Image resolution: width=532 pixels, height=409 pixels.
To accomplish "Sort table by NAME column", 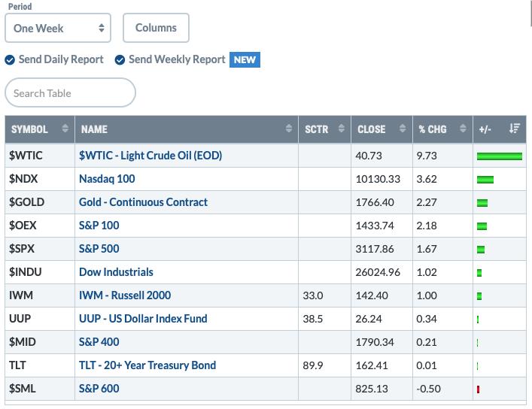I will [187, 129].
